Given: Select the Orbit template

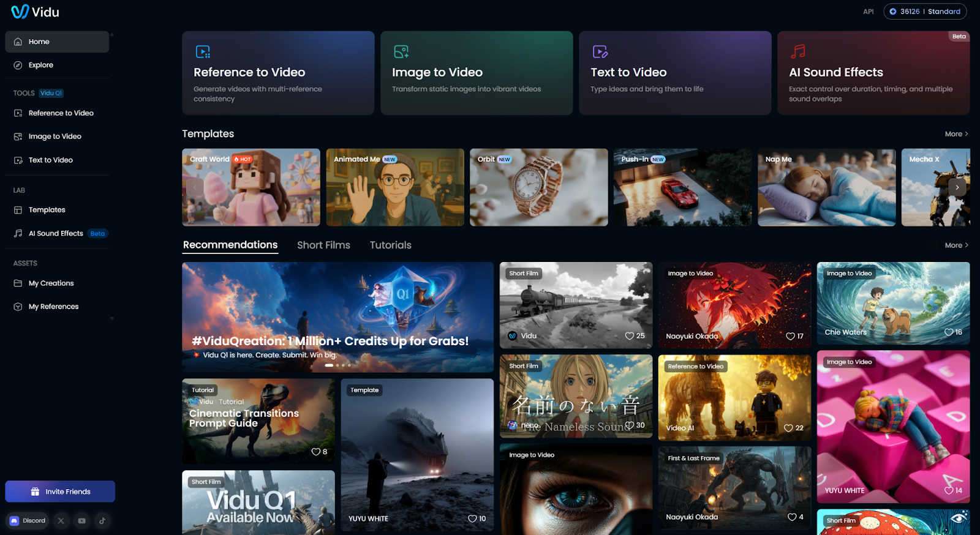Looking at the screenshot, I should tap(539, 187).
